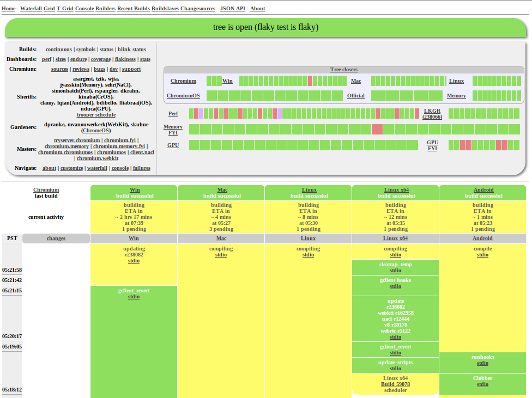Open client.nacl master link
The width and height of the screenshot is (532, 398).
click(x=142, y=152)
